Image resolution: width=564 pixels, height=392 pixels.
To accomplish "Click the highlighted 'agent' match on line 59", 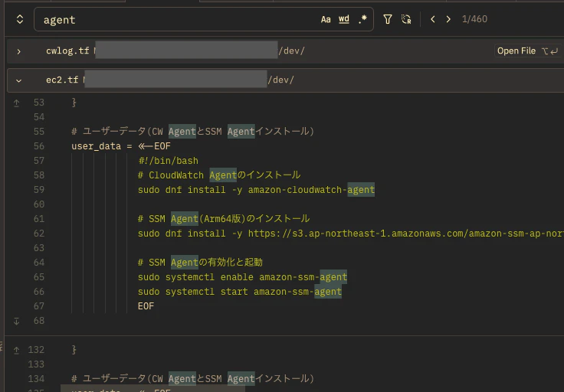I will coord(361,190).
